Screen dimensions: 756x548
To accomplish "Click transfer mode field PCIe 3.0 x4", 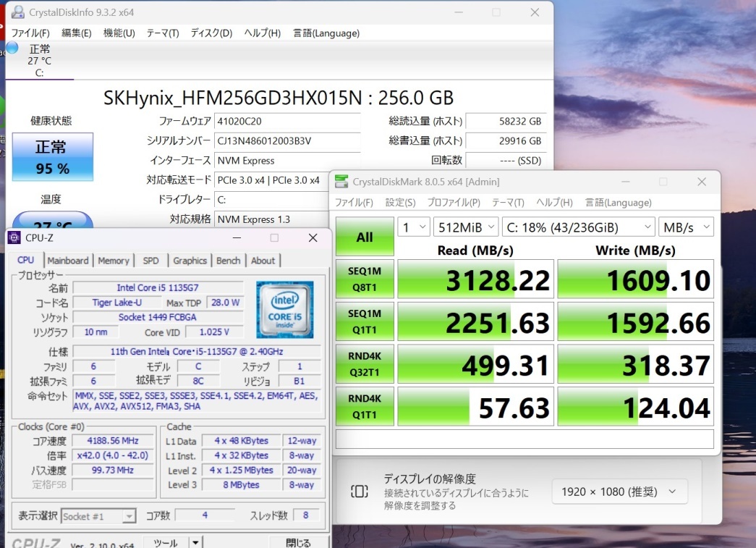I will click(x=271, y=180).
